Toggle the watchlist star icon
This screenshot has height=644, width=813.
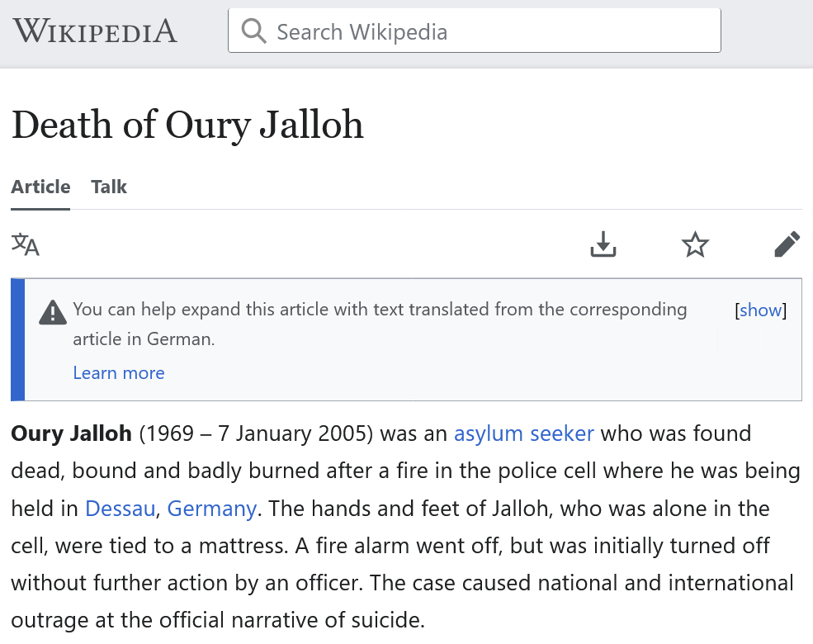tap(695, 244)
